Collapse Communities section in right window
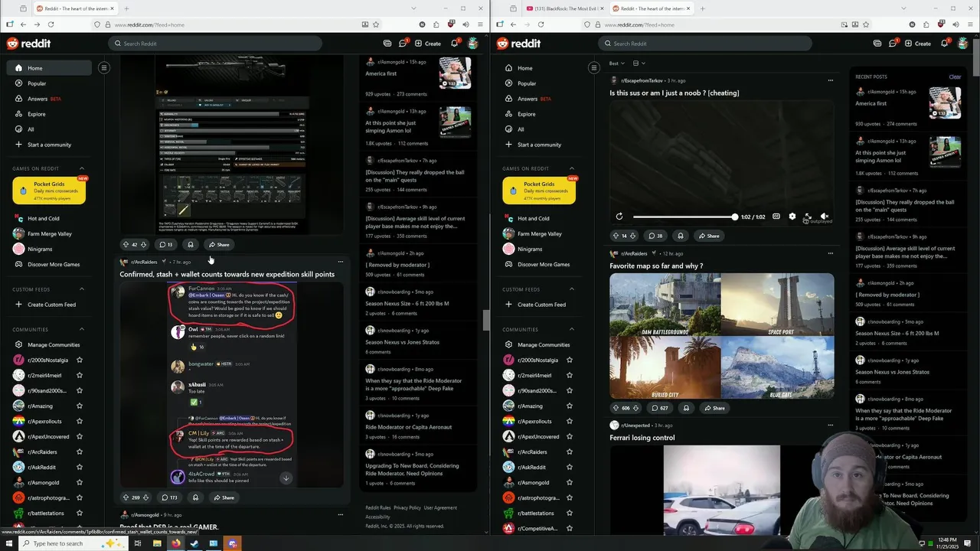This screenshot has width=980, height=551. coord(572,329)
